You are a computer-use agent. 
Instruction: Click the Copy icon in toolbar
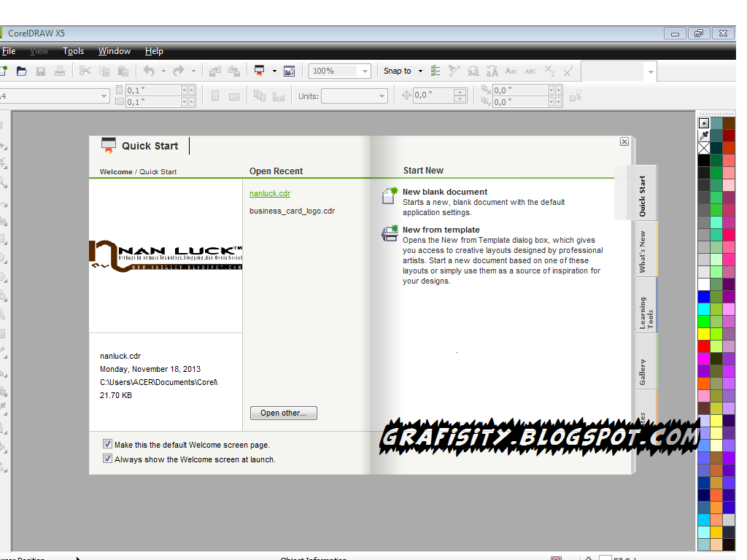104,71
